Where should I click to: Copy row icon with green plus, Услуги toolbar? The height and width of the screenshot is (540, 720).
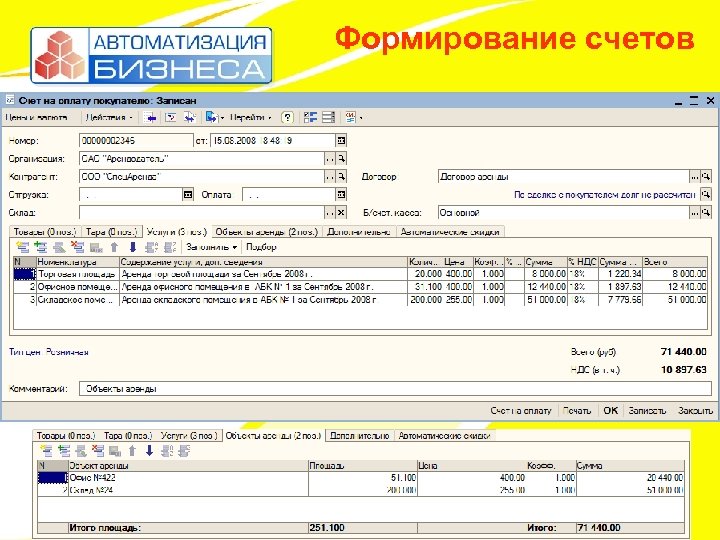point(41,247)
